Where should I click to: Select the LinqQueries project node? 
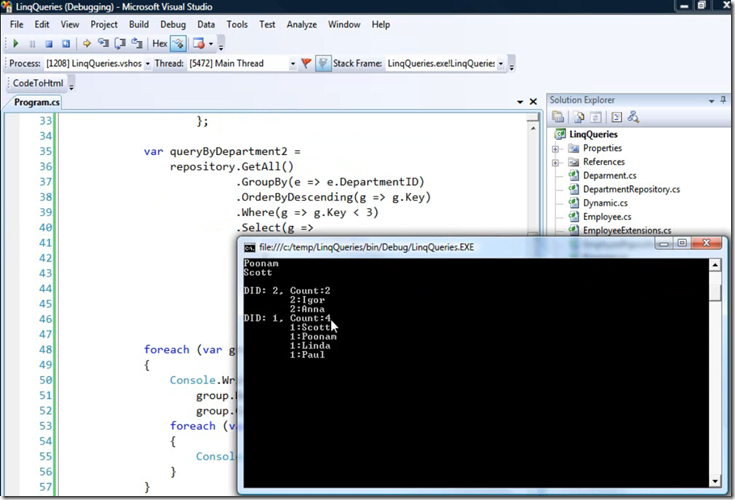[x=593, y=134]
